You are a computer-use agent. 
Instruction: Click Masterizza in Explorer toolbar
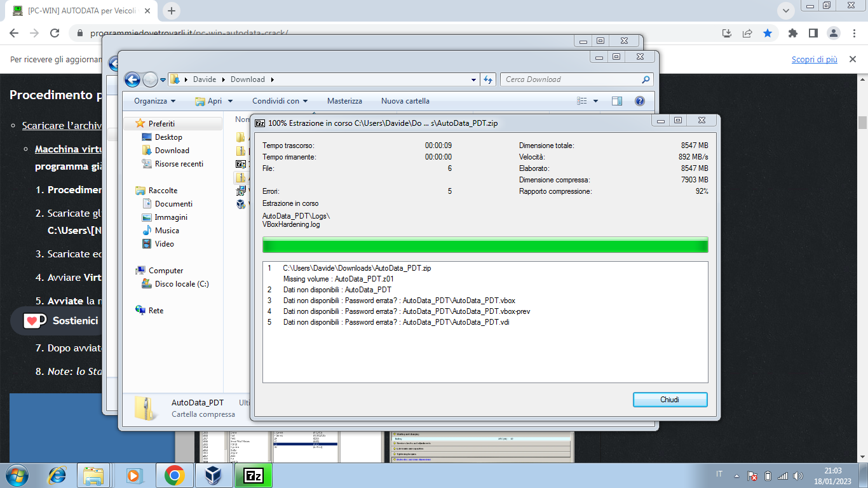(x=344, y=101)
